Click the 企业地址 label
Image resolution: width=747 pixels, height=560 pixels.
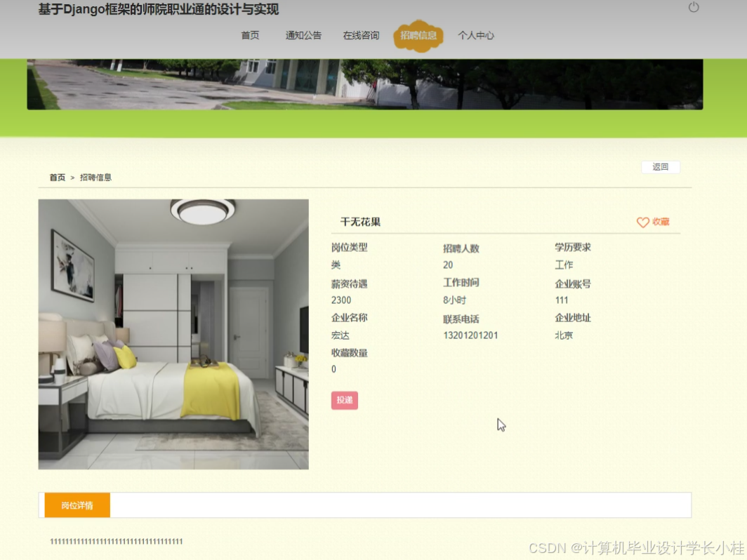(573, 318)
